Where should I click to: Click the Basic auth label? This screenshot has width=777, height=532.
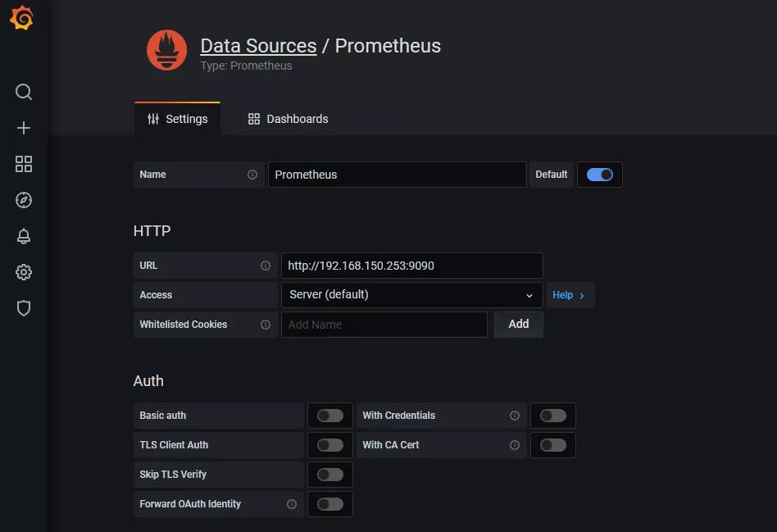click(162, 416)
